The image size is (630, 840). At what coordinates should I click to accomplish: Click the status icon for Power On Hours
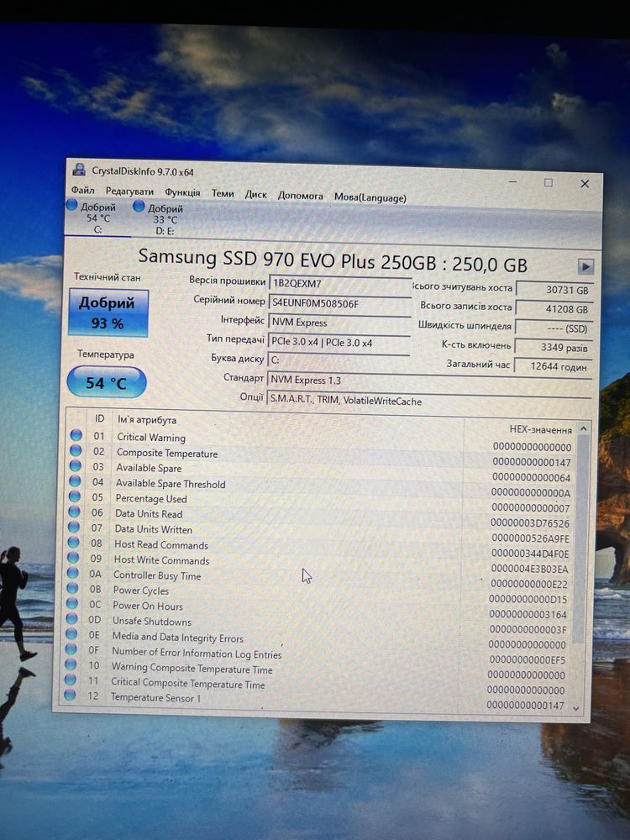(71, 603)
